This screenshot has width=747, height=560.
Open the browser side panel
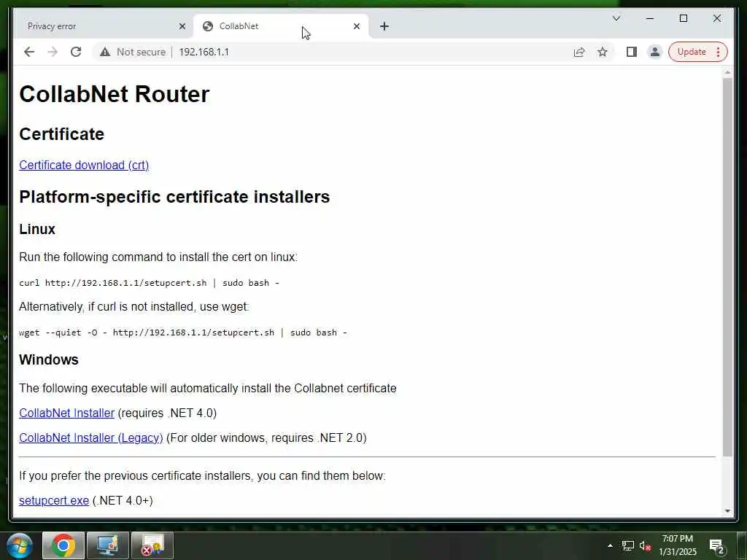(632, 52)
